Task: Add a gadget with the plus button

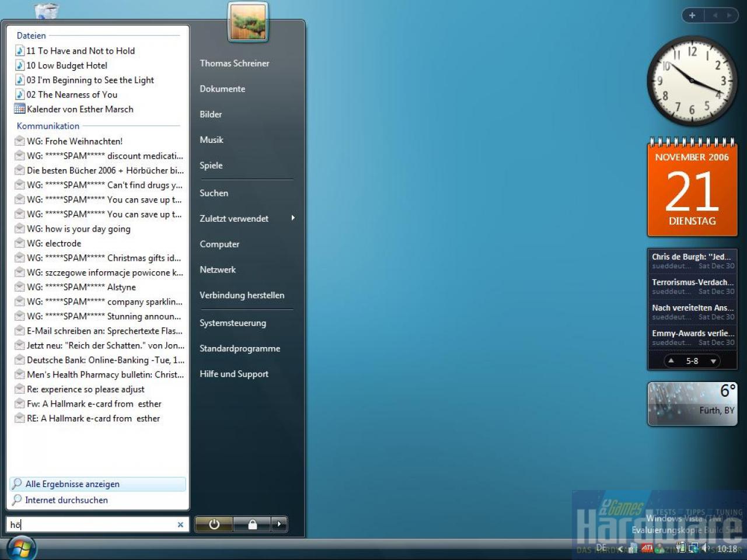Action: [x=692, y=15]
